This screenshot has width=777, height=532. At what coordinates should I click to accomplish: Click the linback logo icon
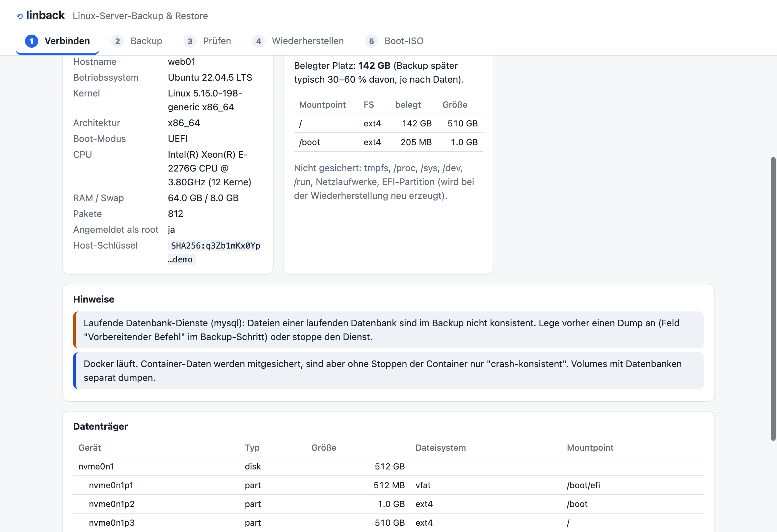[20, 16]
